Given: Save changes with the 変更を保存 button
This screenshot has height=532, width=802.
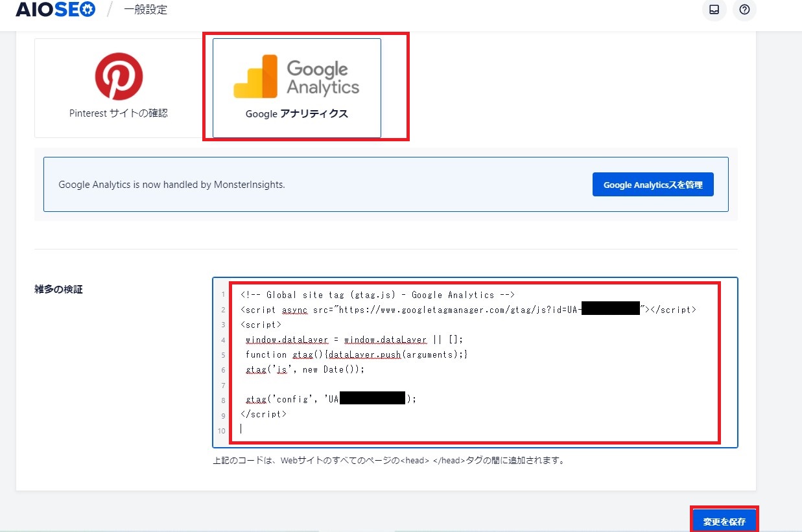Looking at the screenshot, I should [724, 521].
